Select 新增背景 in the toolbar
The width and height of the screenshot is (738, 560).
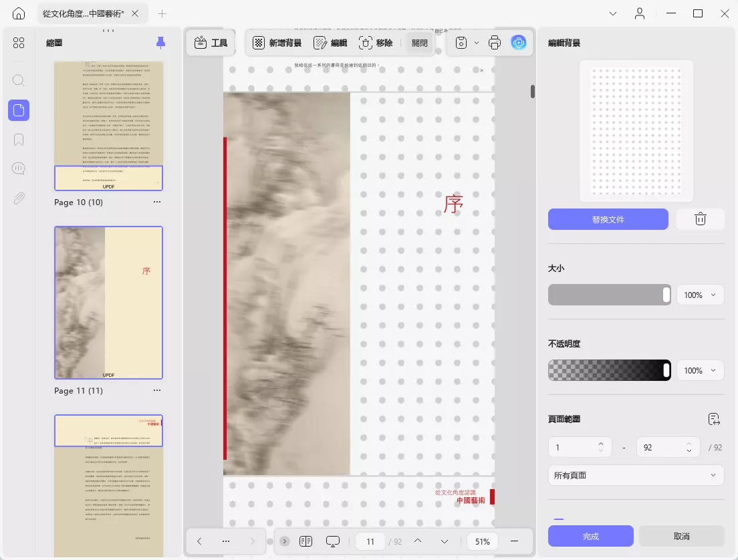coord(277,43)
